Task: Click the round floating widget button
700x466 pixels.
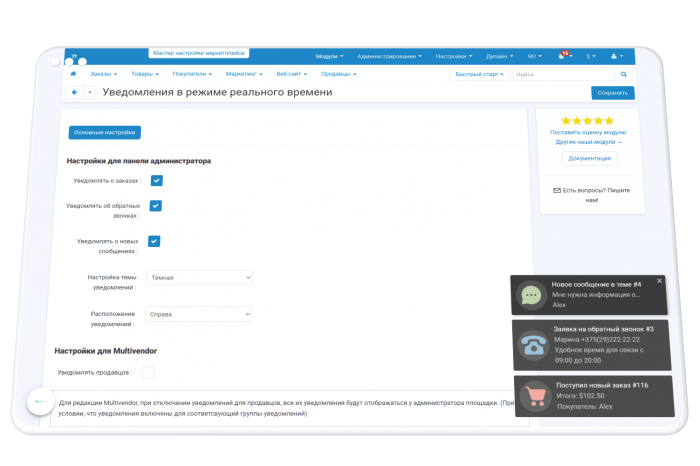Action: (41, 402)
